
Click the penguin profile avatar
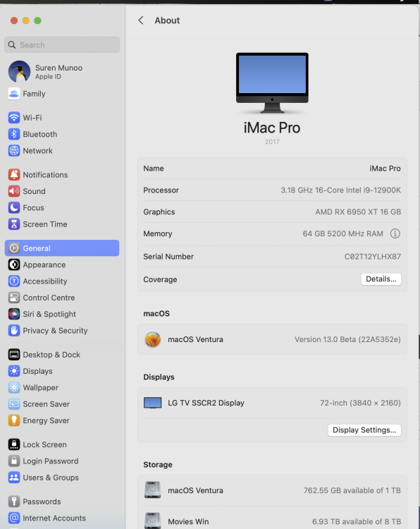(19, 71)
